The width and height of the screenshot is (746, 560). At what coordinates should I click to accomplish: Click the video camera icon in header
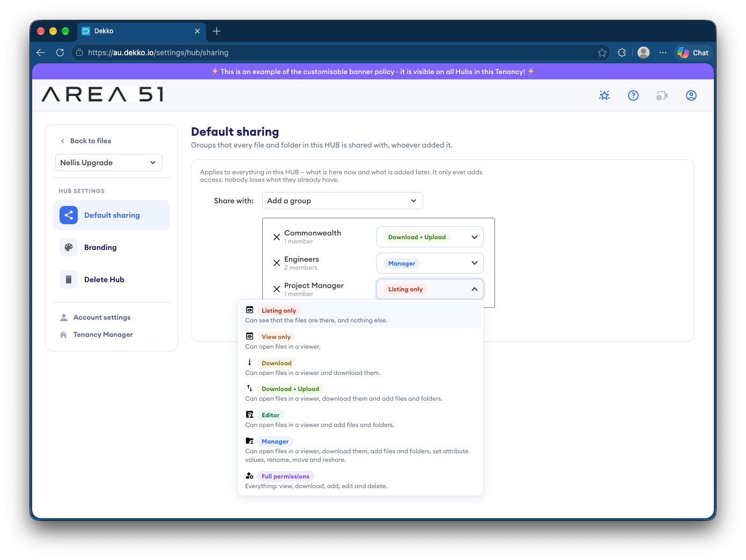pos(662,95)
